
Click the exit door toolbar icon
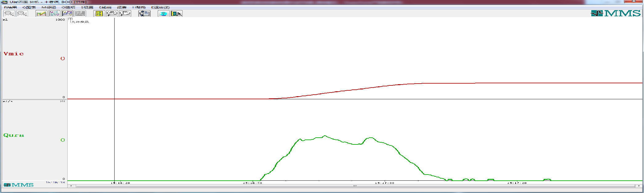(176, 14)
